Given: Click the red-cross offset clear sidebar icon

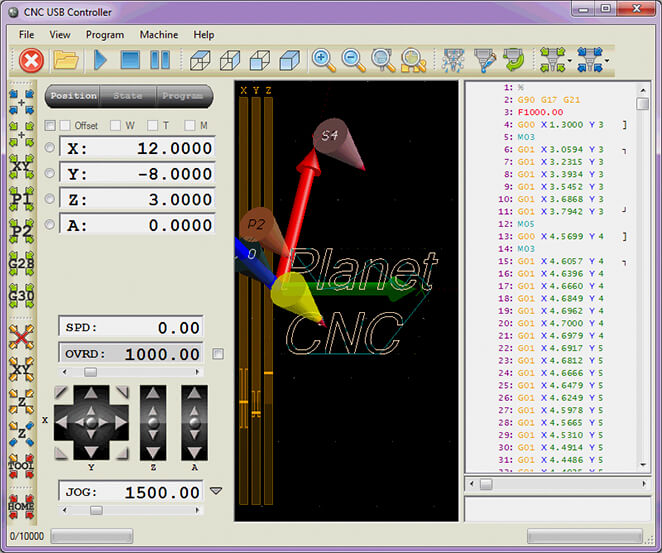Looking at the screenshot, I should (22, 336).
